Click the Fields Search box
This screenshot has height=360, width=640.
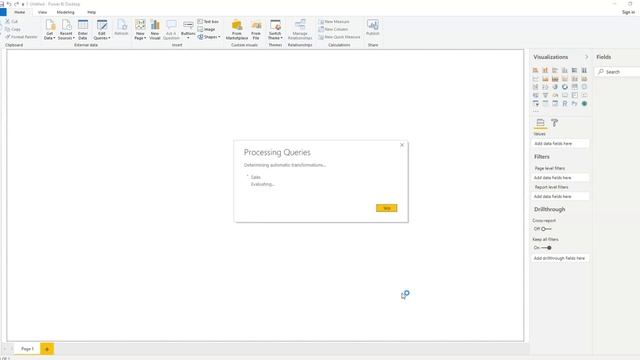(x=618, y=72)
